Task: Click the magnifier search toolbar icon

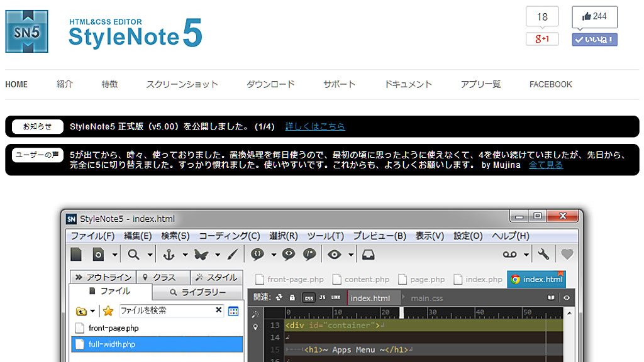Action: point(133,255)
